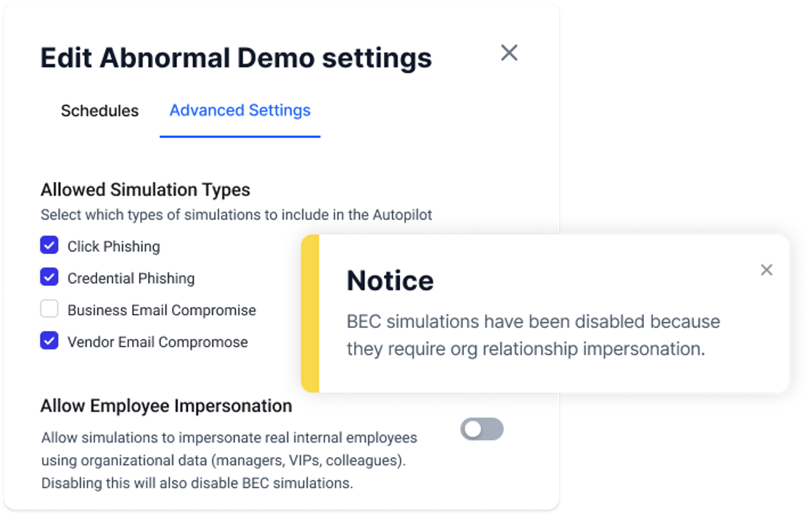Screen dimensions: 812x514
Task: Click the Business Email Compromise label
Action: (162, 310)
